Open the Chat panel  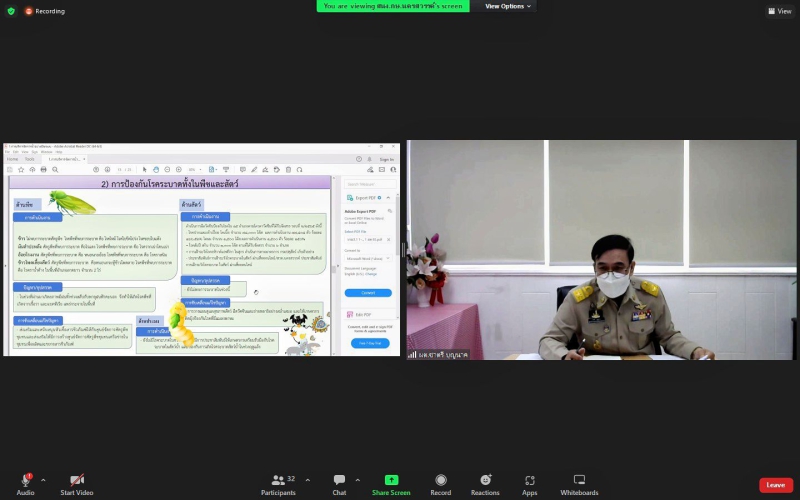(x=339, y=484)
